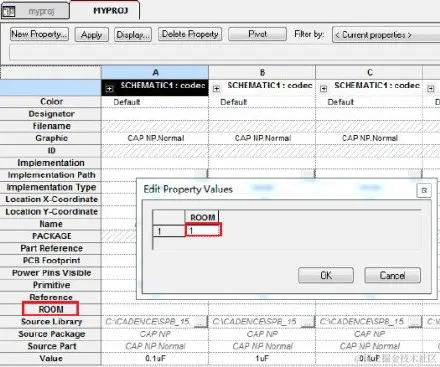Click Graphic cell CAP NP.Normal in column A

point(155,138)
